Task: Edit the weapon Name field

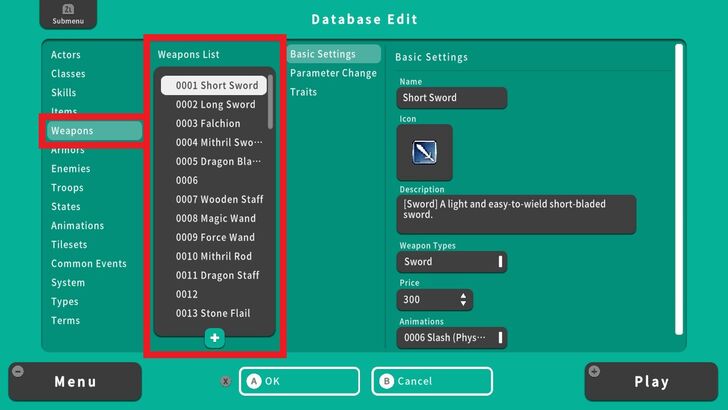Action: coord(451,98)
